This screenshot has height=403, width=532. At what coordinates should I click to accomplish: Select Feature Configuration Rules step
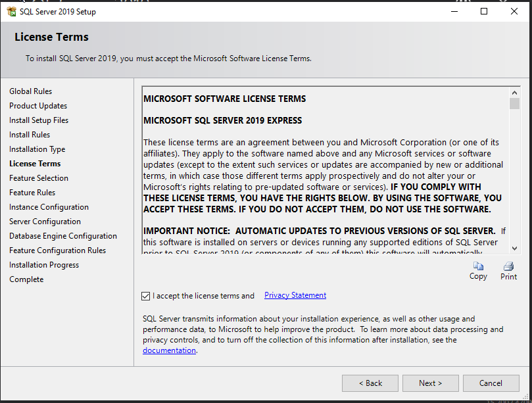coord(57,250)
